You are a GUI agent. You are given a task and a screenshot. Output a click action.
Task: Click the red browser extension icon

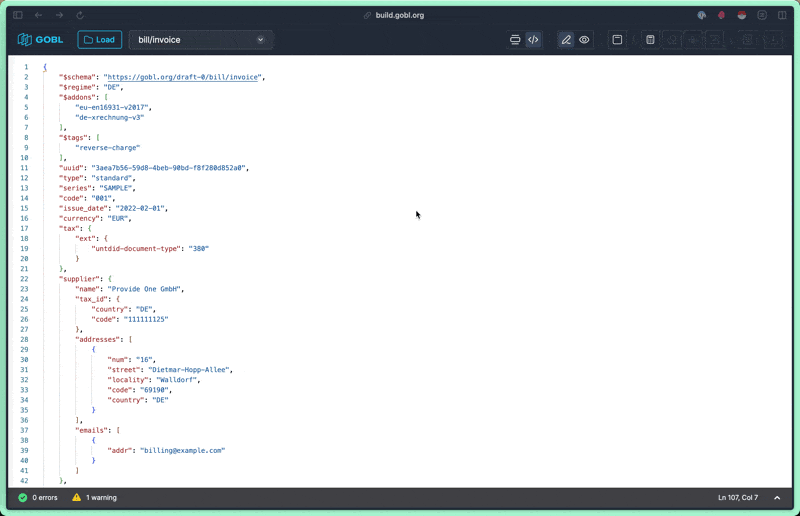(x=721, y=15)
